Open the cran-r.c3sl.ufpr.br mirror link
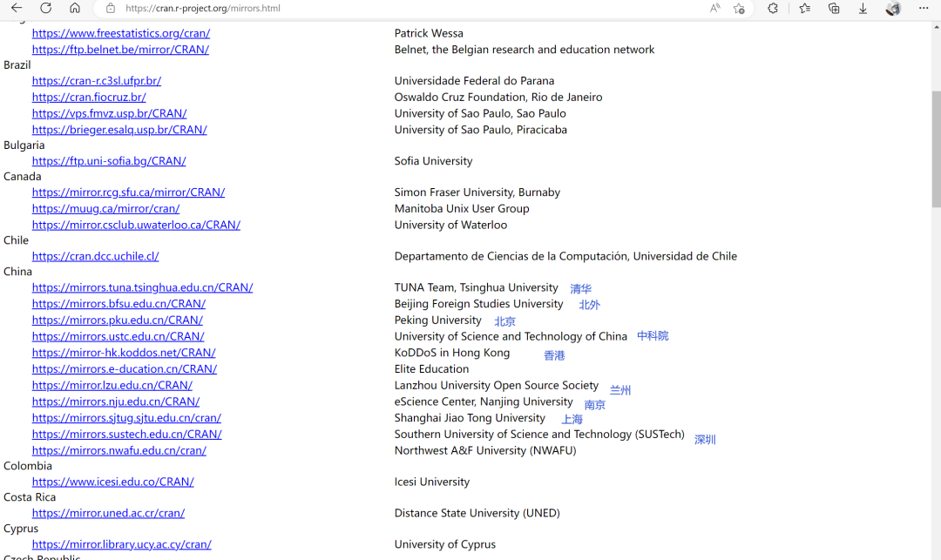The width and height of the screenshot is (941, 560). click(x=96, y=81)
